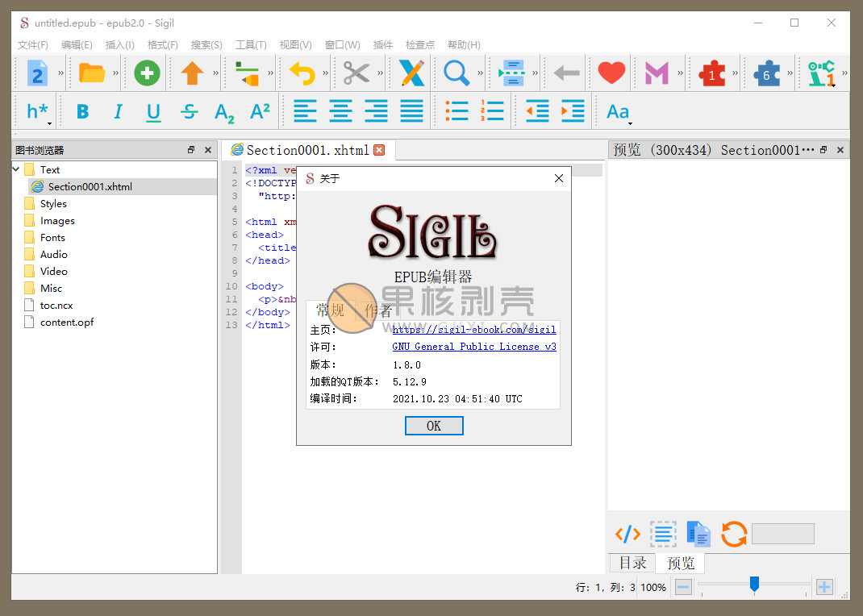Viewport: 863px width, 616px height.
Task: Click the gray back arrow icon
Action: point(567,73)
